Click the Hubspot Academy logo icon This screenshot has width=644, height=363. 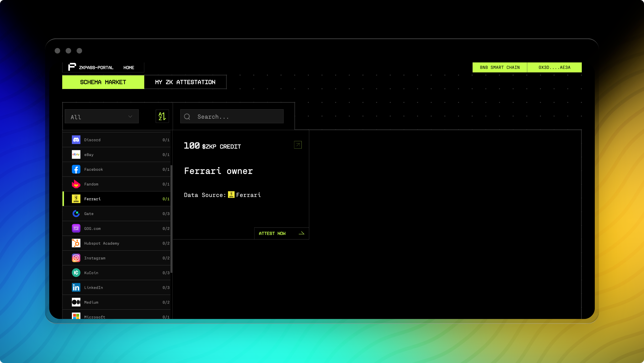point(76,243)
